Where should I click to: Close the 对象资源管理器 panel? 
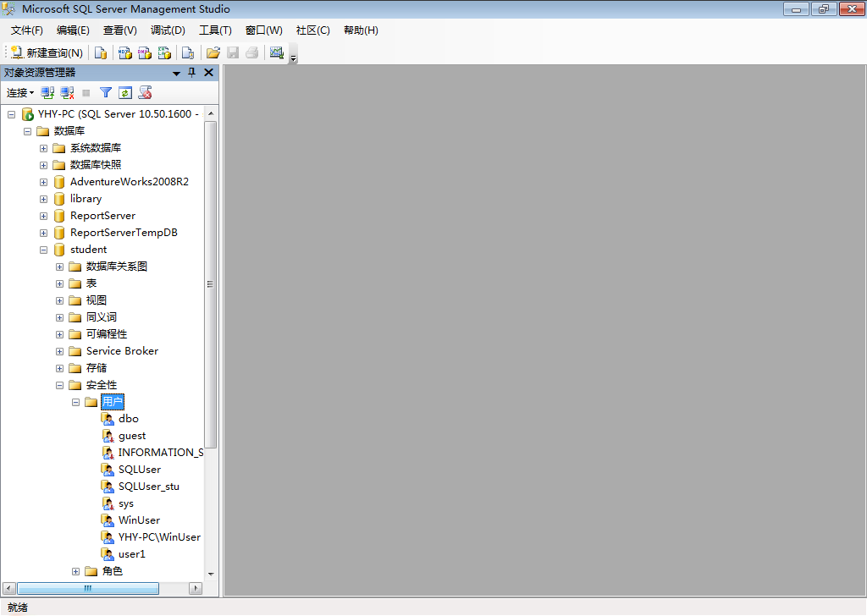[x=208, y=73]
